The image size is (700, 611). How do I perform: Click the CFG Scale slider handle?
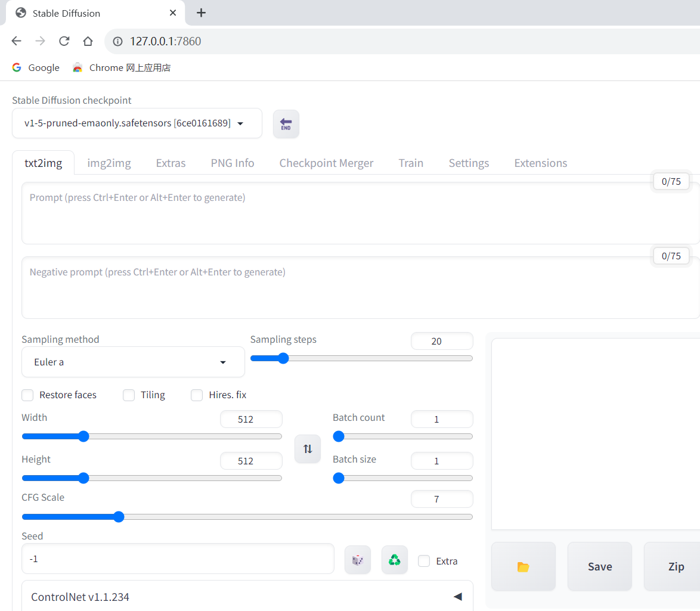(119, 517)
